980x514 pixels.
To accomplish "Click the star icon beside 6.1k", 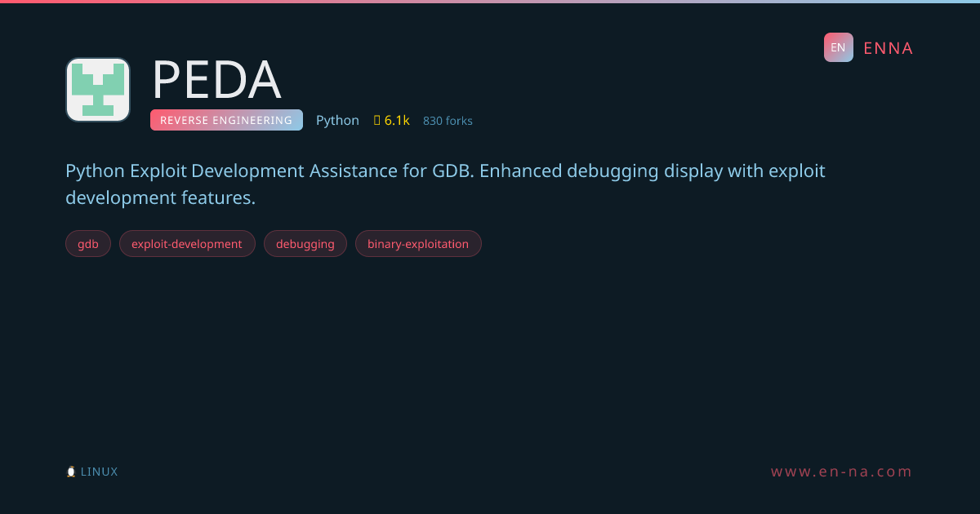I will click(x=377, y=121).
